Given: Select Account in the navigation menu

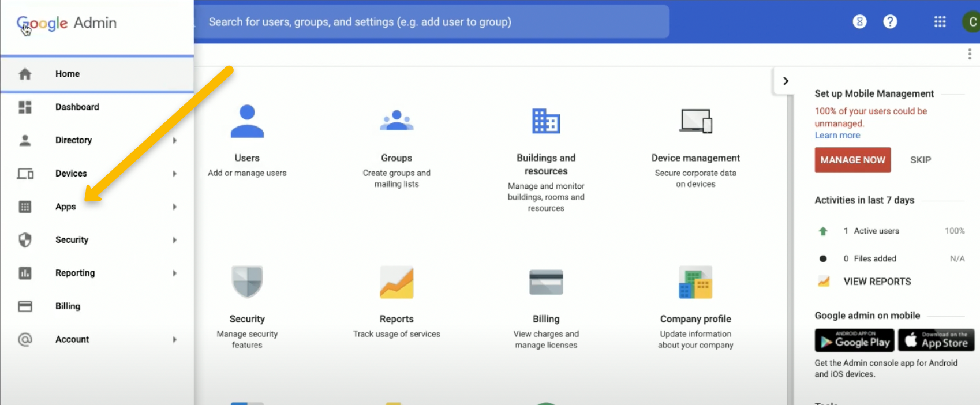Looking at the screenshot, I should coord(97,339).
